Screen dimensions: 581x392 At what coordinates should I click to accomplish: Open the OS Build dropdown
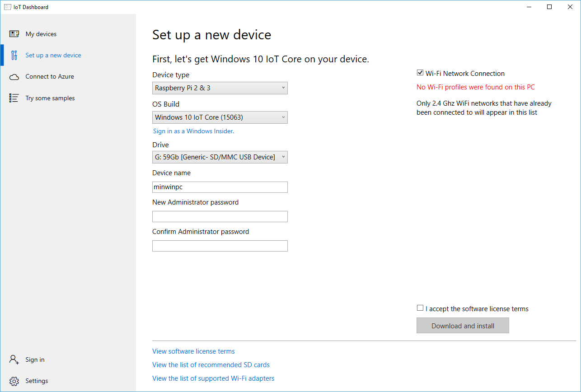pos(220,117)
